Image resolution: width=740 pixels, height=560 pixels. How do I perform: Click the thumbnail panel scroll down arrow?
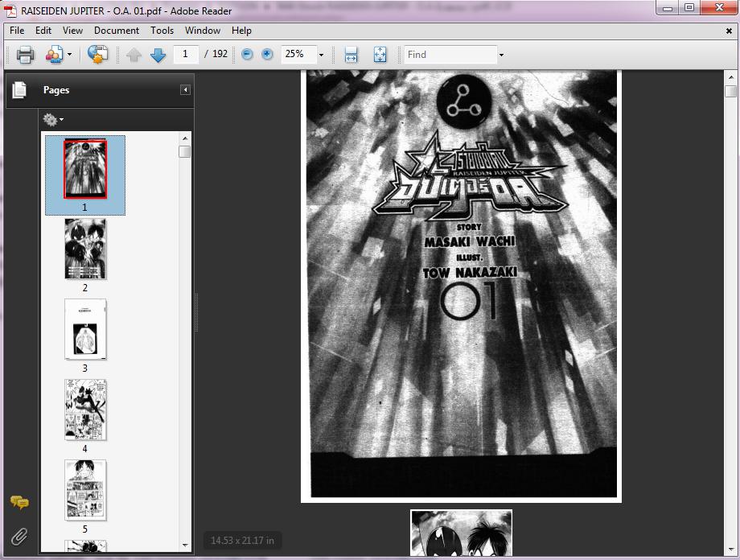tap(185, 546)
